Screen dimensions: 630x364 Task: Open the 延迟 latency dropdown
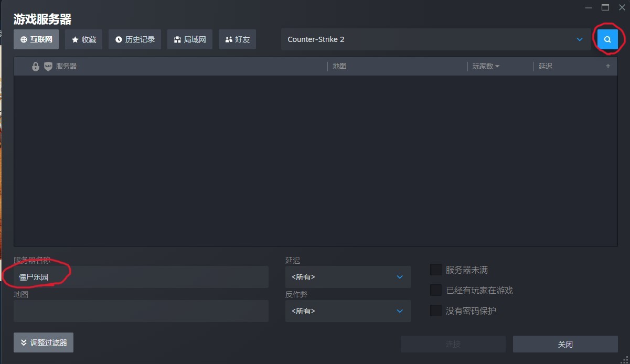click(x=348, y=277)
